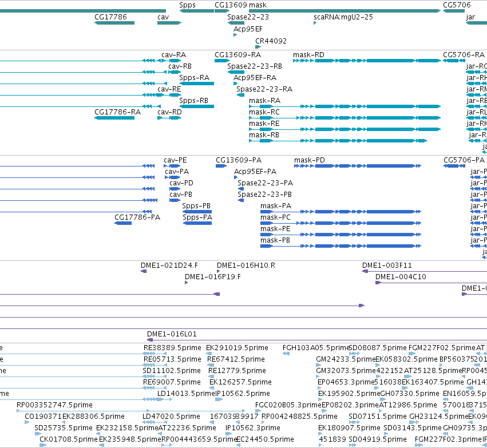Image resolution: width=487 pixels, height=448 pixels.
Task: Click the DME1-004C10 clone label
Action: tap(401, 276)
